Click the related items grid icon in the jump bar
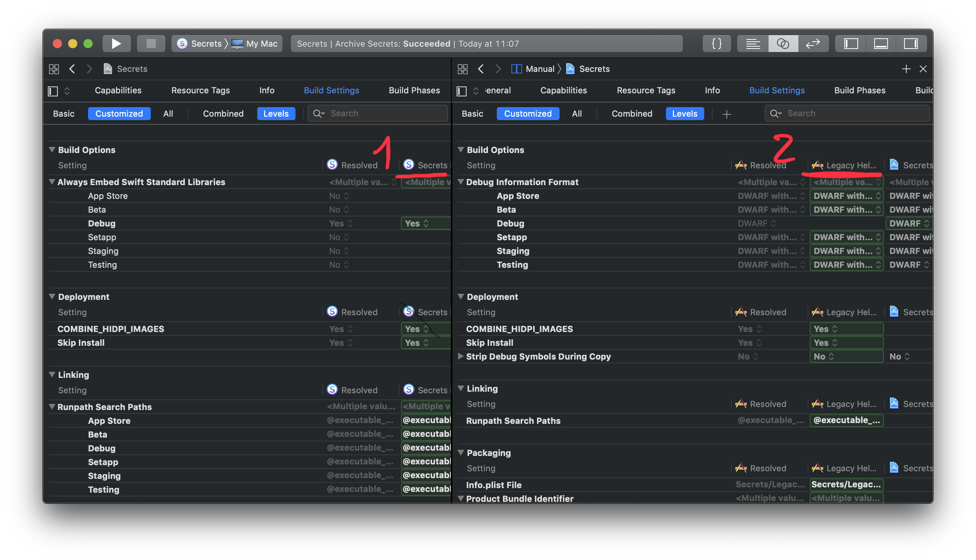This screenshot has width=976, height=560. point(54,69)
